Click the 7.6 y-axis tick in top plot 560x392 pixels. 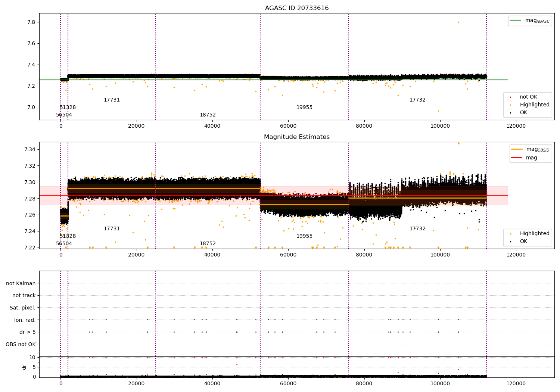31,44
